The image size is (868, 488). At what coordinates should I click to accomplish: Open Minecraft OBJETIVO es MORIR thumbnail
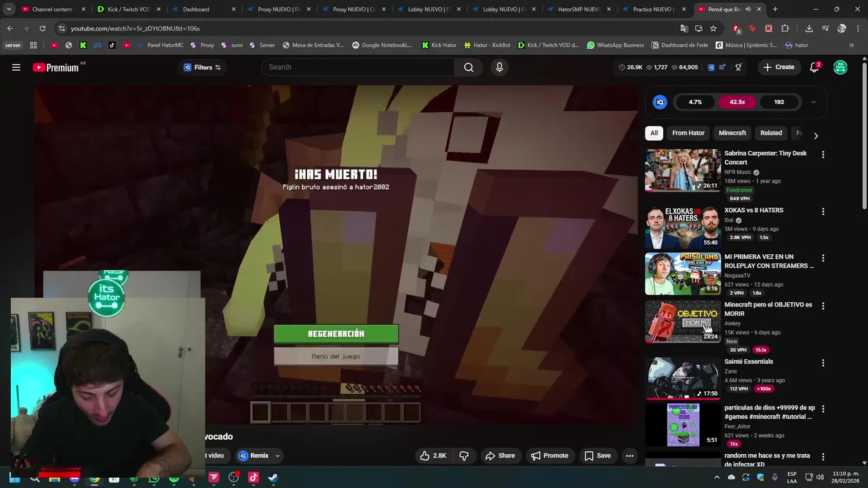[682, 321]
